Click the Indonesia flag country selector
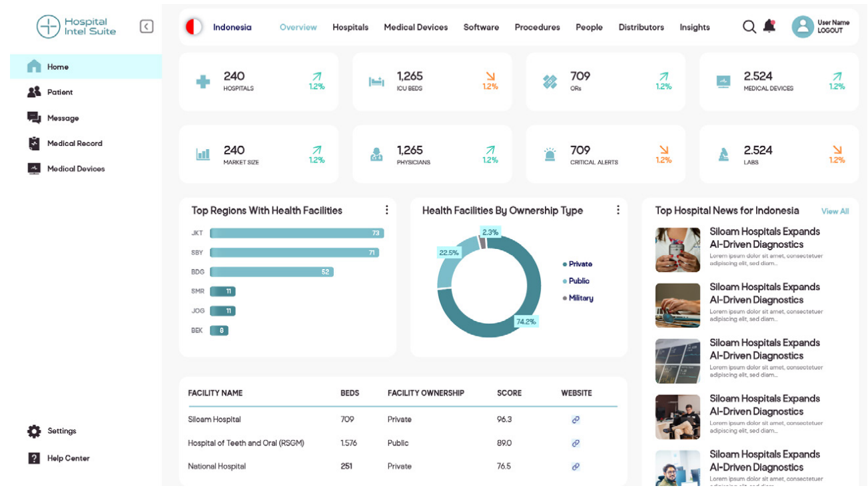The height and width of the screenshot is (504, 868). click(x=194, y=27)
